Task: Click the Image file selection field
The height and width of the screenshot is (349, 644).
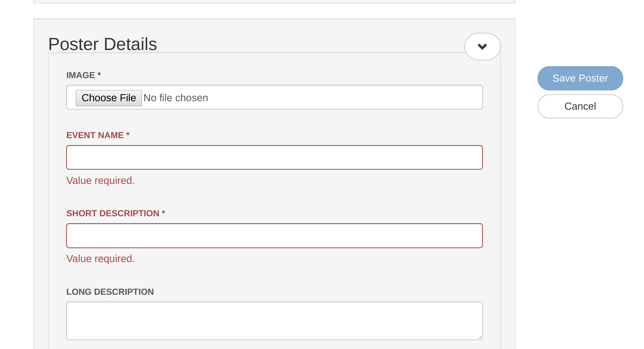Action: (274, 97)
